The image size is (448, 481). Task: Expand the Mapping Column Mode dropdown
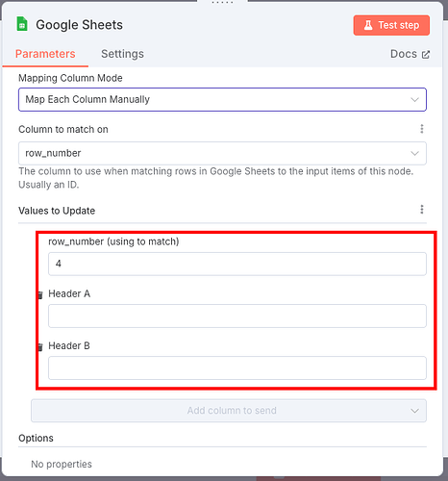tap(222, 99)
